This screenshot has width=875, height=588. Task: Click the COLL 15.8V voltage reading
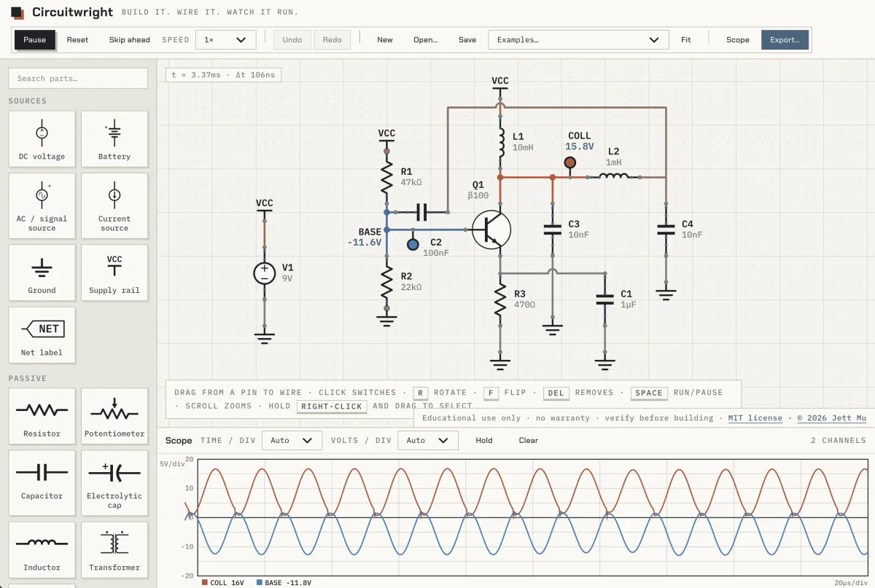click(x=580, y=146)
